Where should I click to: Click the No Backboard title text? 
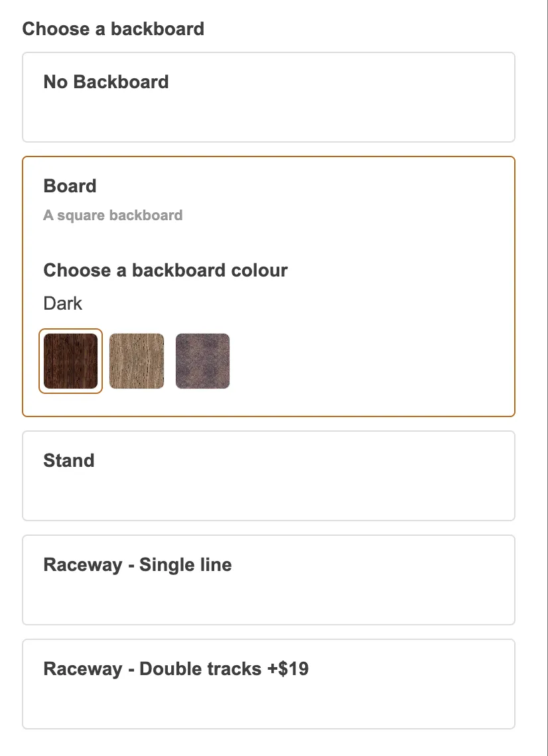[x=105, y=82]
